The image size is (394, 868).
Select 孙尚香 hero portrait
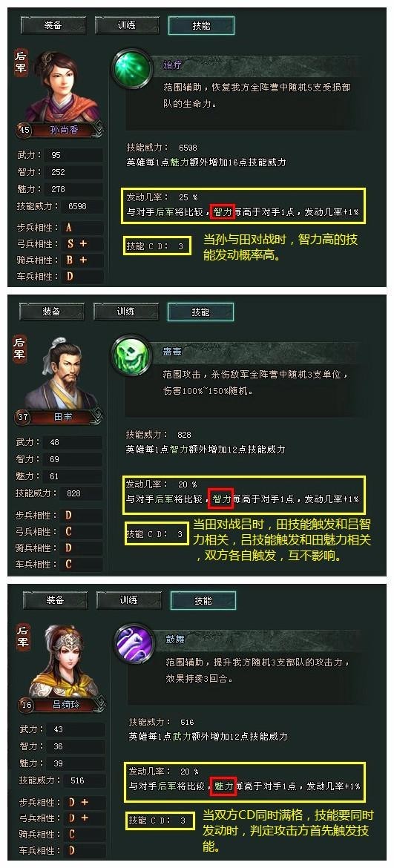click(61, 87)
